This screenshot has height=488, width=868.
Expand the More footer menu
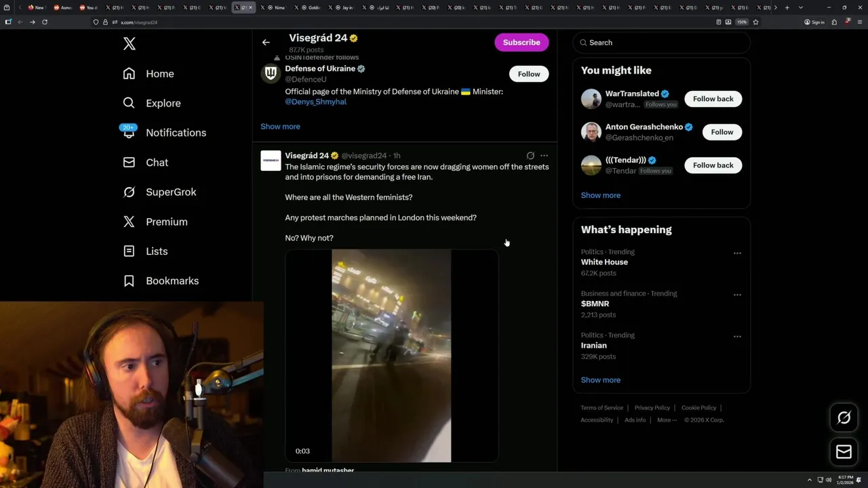[667, 420]
